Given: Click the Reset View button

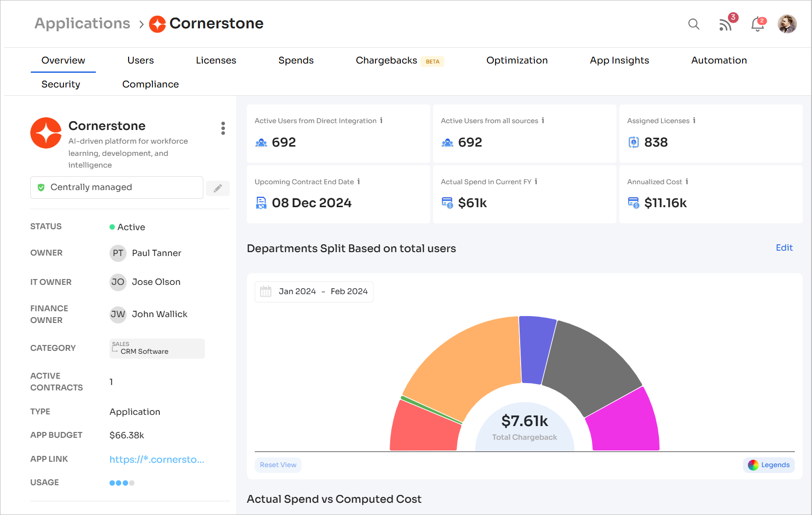Looking at the screenshot, I should [x=278, y=465].
